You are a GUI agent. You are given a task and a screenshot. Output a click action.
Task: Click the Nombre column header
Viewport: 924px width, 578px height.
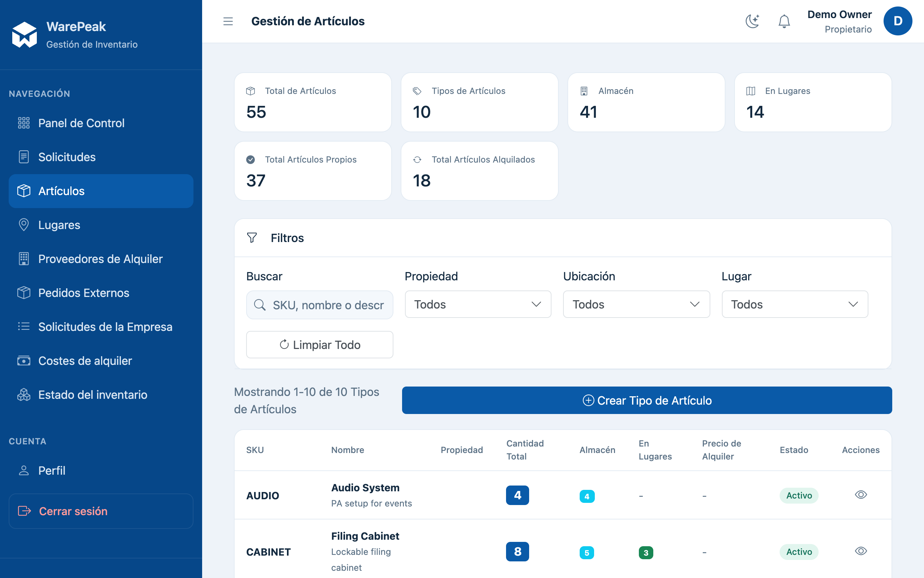[x=348, y=450]
